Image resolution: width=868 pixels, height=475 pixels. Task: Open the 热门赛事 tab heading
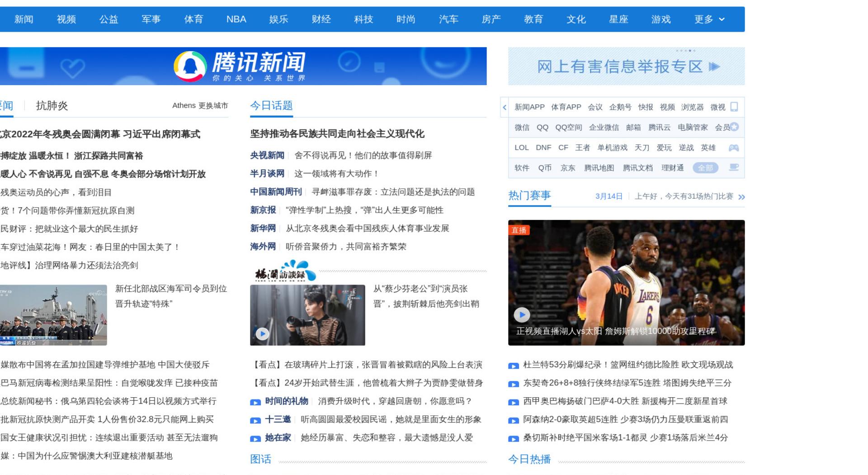[x=529, y=195]
